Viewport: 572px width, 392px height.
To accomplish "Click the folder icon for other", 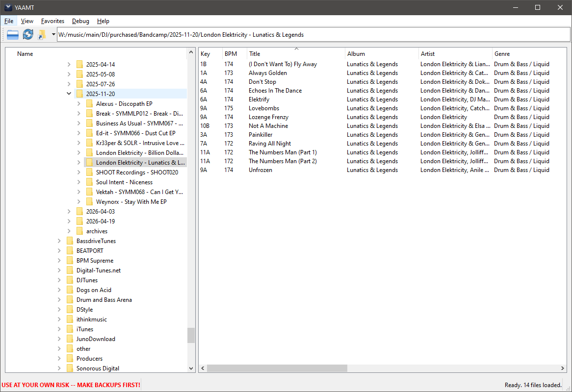I will pyautogui.click(x=70, y=349).
